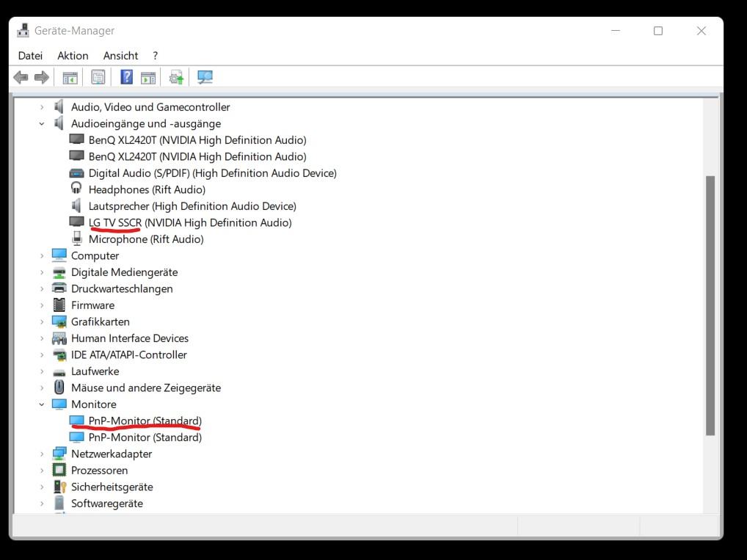Image resolution: width=747 pixels, height=560 pixels.
Task: Click the blue Help question mark icon
Action: (x=126, y=77)
